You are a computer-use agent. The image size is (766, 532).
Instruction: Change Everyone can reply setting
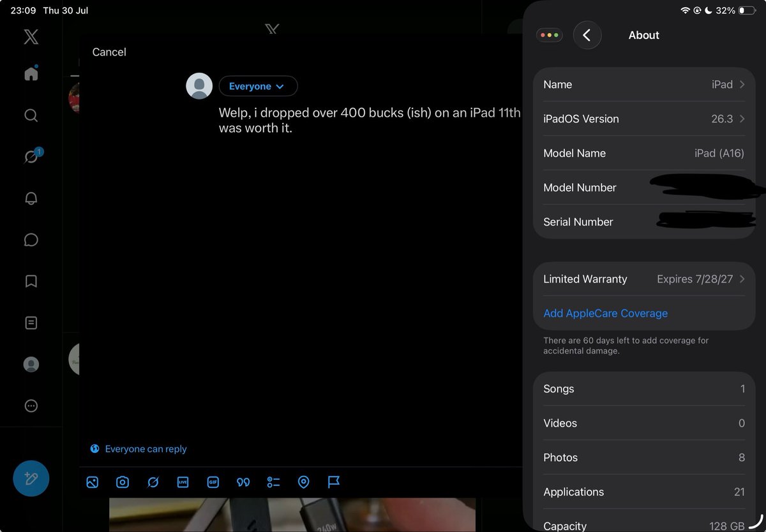[x=139, y=449]
